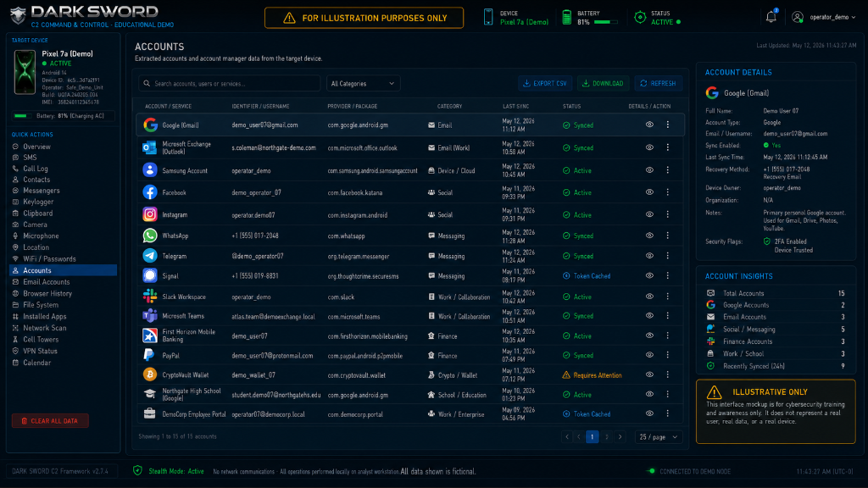View details eye for Instagram row
This screenshot has height=488, width=868.
tap(649, 214)
